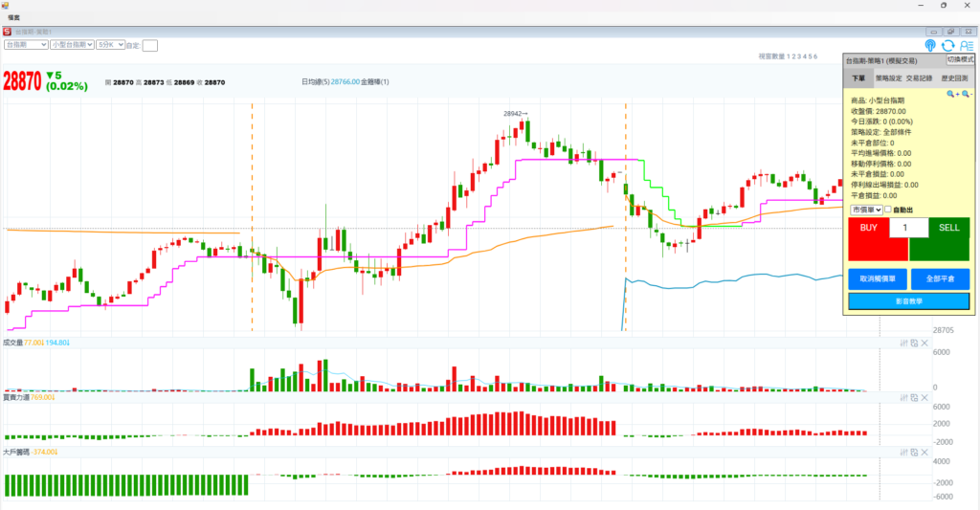Click the 自定 custom period input box
The image size is (980, 510).
(x=150, y=45)
